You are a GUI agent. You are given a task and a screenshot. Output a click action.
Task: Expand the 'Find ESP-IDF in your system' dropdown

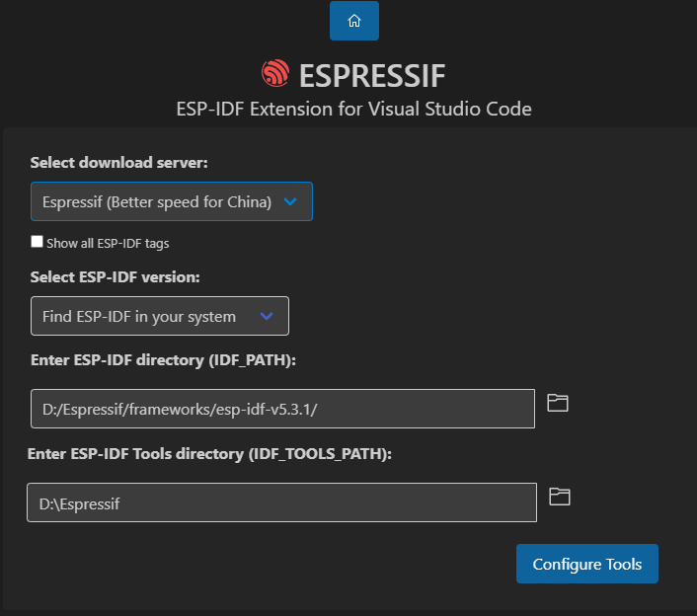(x=140, y=317)
